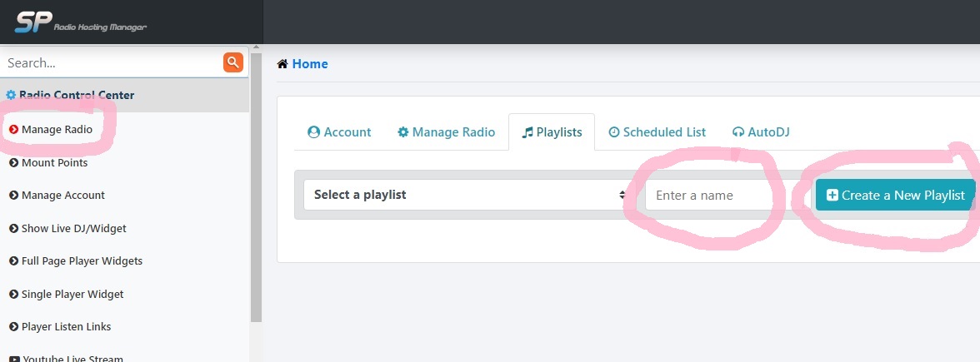The image size is (980, 362).
Task: Click the arrows on the playlist selector
Action: tap(622, 195)
